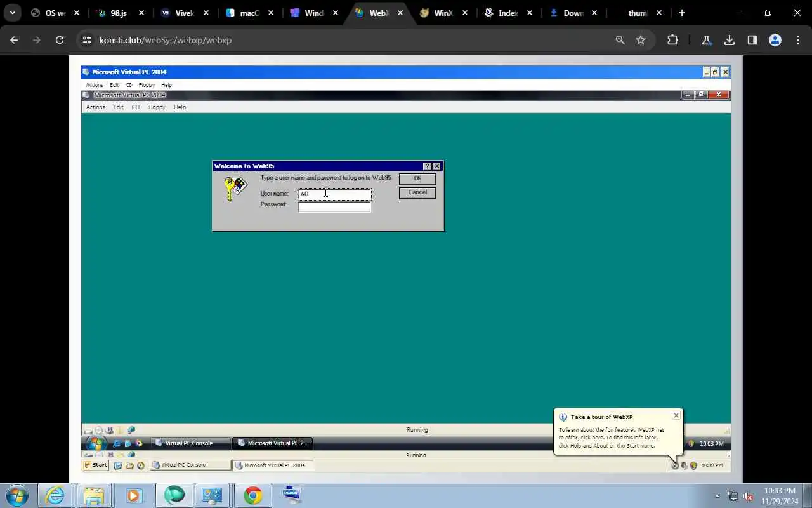Screen dimensions: 812x508
Task: Click Cancel in the Web95 logon dialog
Action: tap(417, 192)
